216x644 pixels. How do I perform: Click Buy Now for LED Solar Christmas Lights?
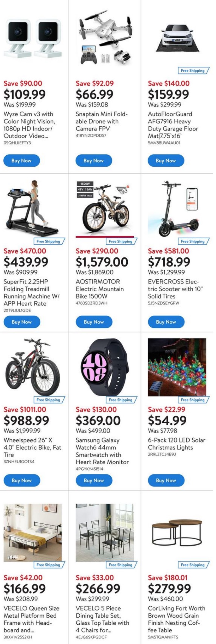pyautogui.click(x=166, y=480)
